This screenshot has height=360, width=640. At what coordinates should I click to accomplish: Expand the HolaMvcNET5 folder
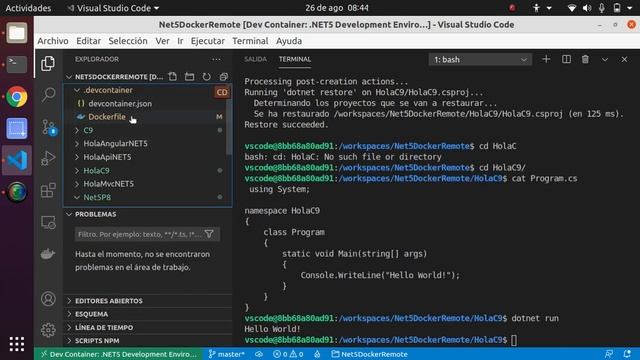pyautogui.click(x=147, y=184)
